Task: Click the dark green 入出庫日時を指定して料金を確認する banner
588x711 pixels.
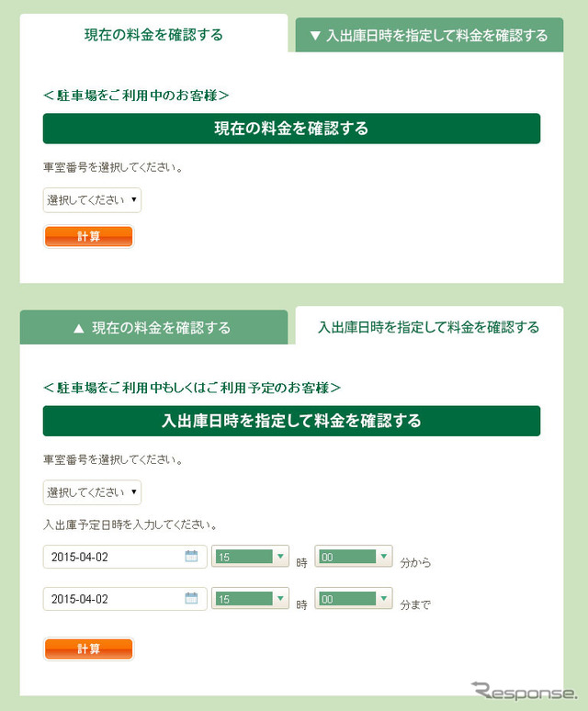Action: pyautogui.click(x=291, y=421)
